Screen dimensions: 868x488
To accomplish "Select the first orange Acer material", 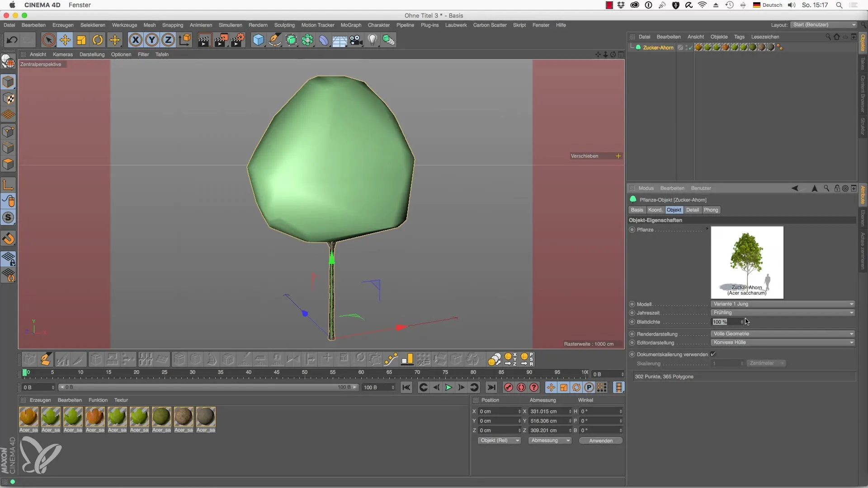I will (x=28, y=417).
